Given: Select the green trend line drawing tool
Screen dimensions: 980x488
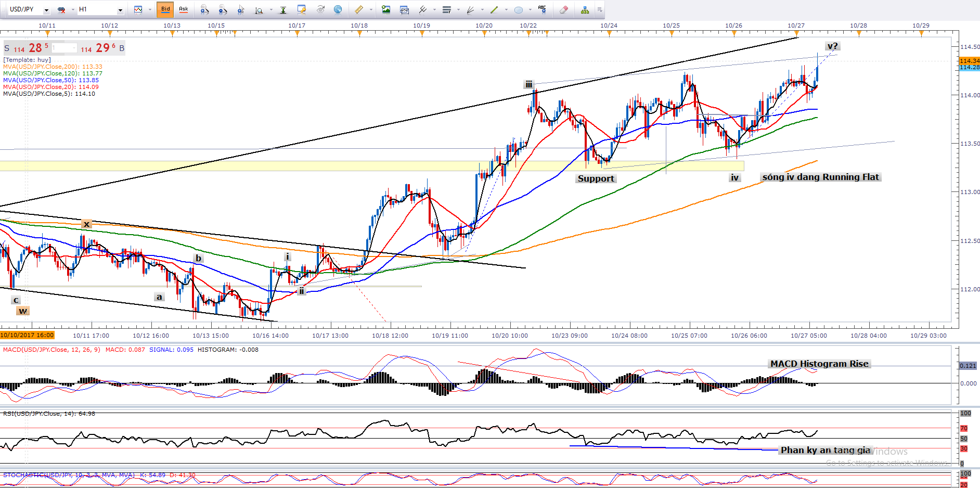Looking at the screenshot, I should (494, 9).
